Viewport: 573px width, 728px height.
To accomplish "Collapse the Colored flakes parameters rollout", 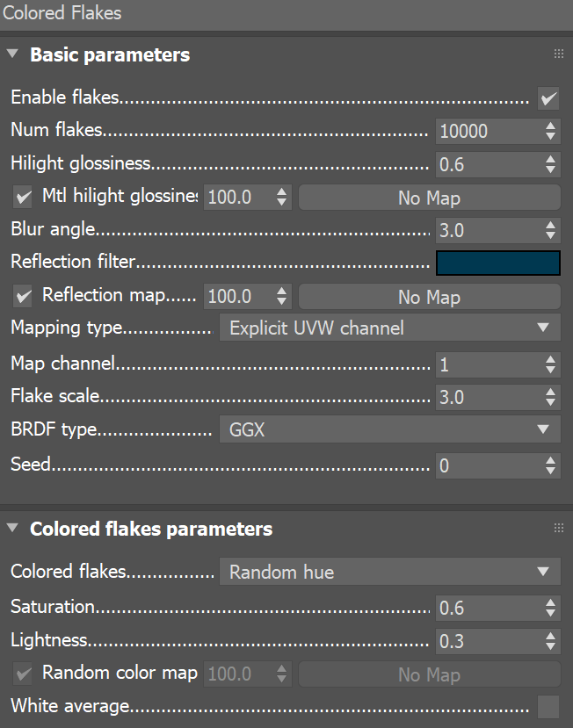I will [11, 528].
